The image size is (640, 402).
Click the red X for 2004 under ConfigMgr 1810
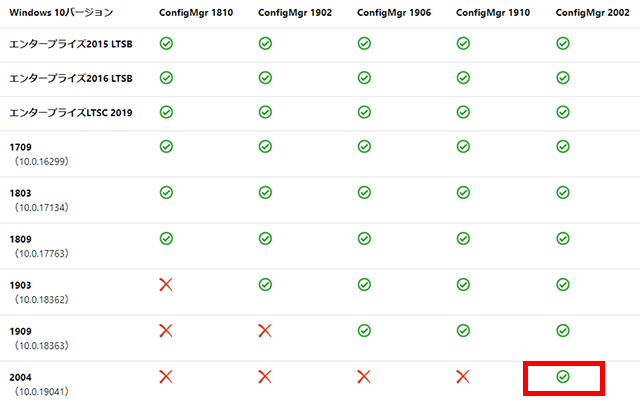click(x=166, y=377)
